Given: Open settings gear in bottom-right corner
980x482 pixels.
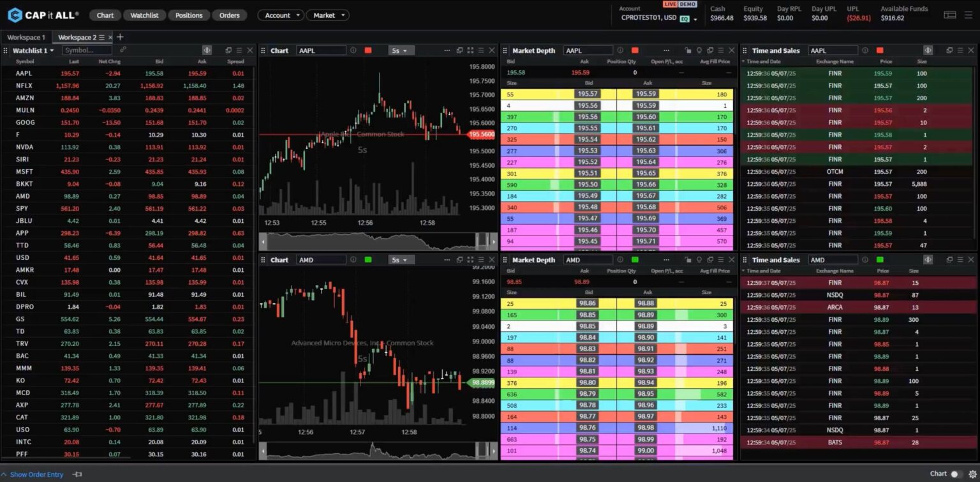Looking at the screenshot, I should pyautogui.click(x=972, y=474).
